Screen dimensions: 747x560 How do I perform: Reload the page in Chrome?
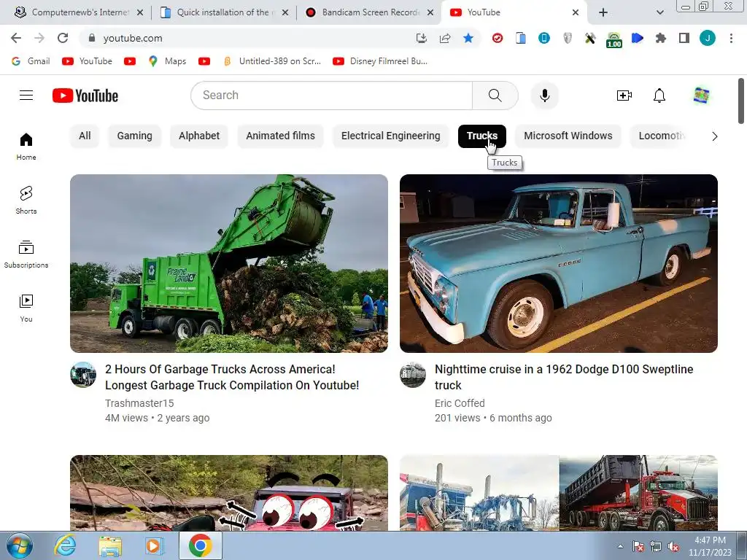click(63, 38)
